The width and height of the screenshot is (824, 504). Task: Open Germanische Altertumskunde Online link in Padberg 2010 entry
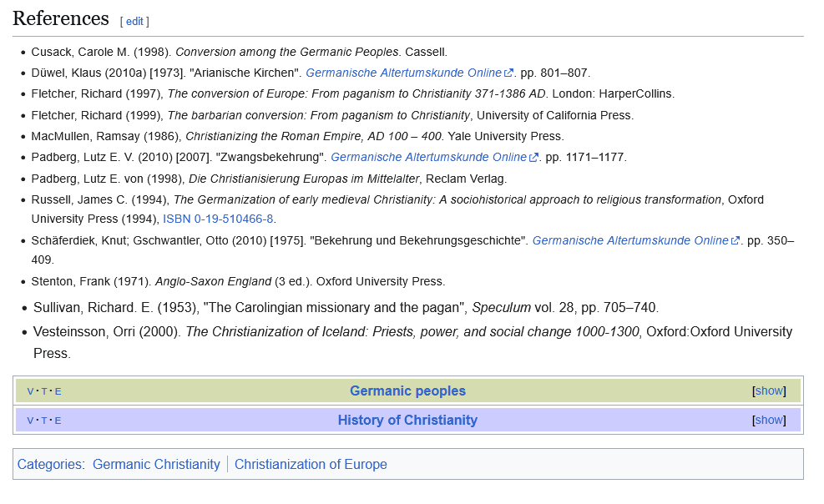(428, 158)
